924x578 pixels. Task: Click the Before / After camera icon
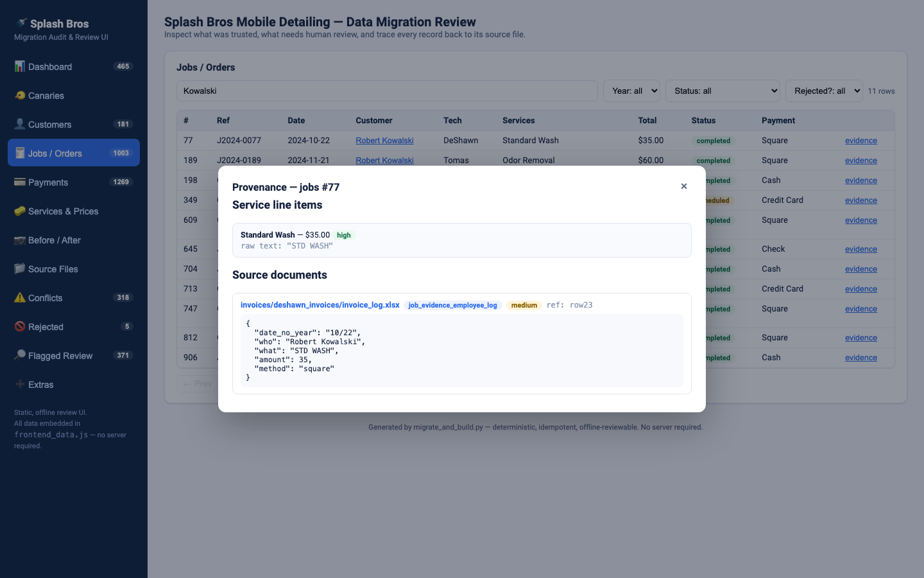pyautogui.click(x=20, y=240)
